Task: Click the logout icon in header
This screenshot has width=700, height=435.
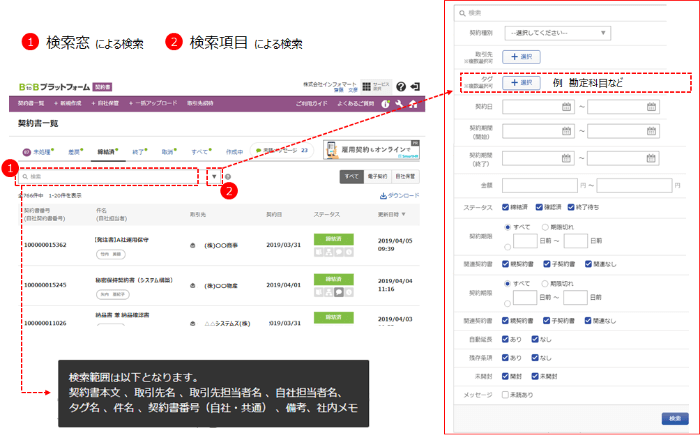Action: pyautogui.click(x=415, y=87)
